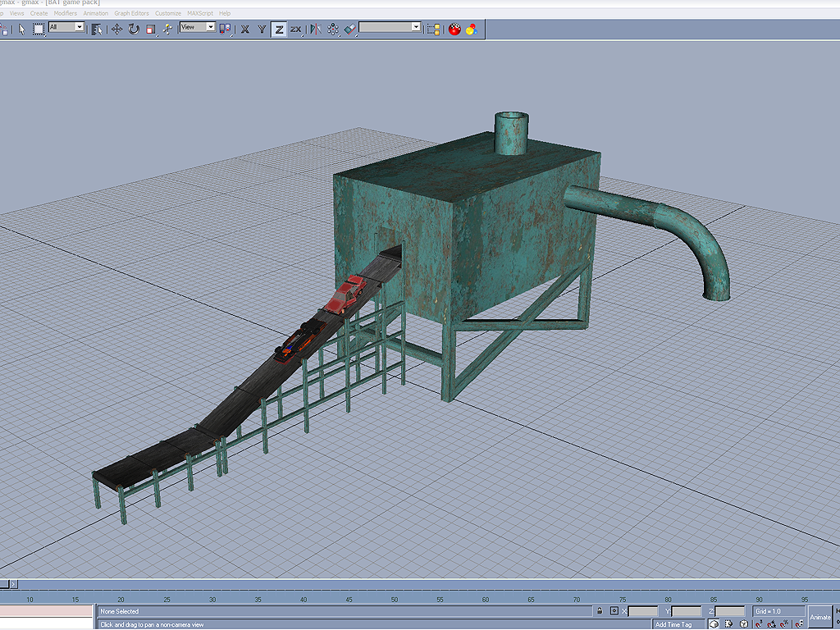Screen dimensions: 840x630
Task: Click frame 75 on the timeline
Action: 622,600
